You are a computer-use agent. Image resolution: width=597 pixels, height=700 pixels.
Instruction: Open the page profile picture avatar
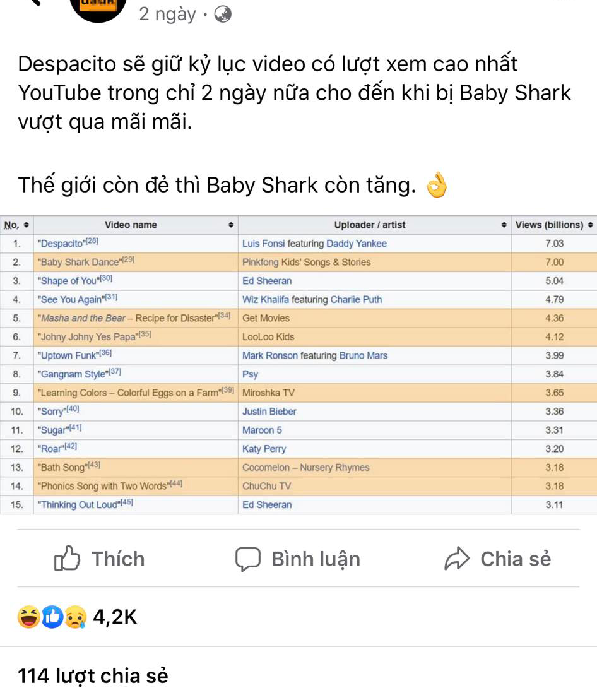coord(98,9)
